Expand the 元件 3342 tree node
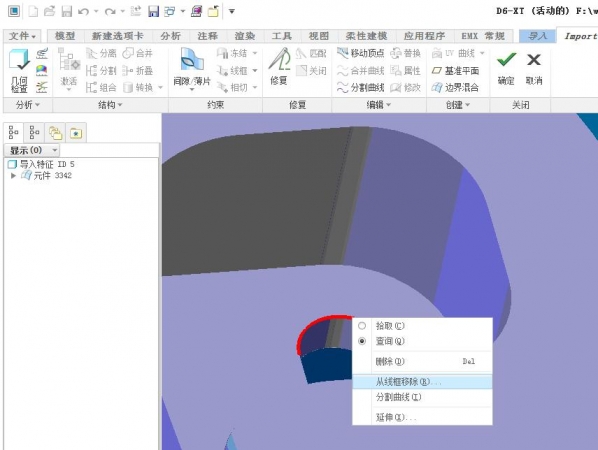 pos(13,175)
